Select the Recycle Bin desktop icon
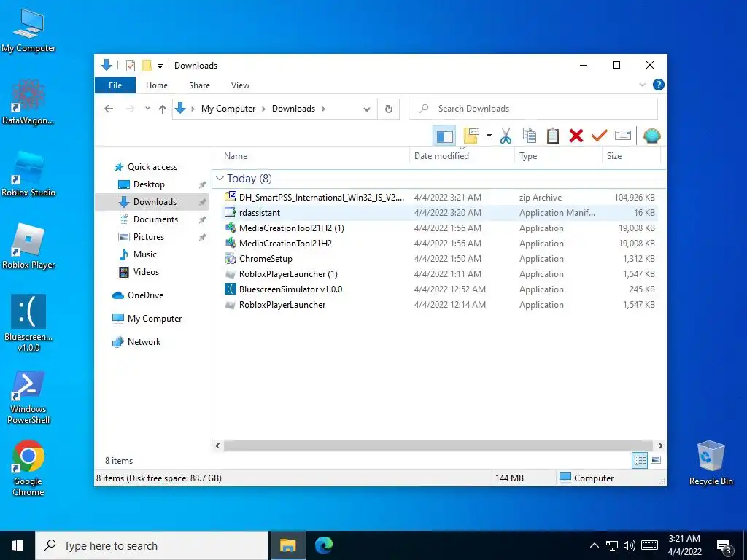The height and width of the screenshot is (560, 747). click(711, 463)
